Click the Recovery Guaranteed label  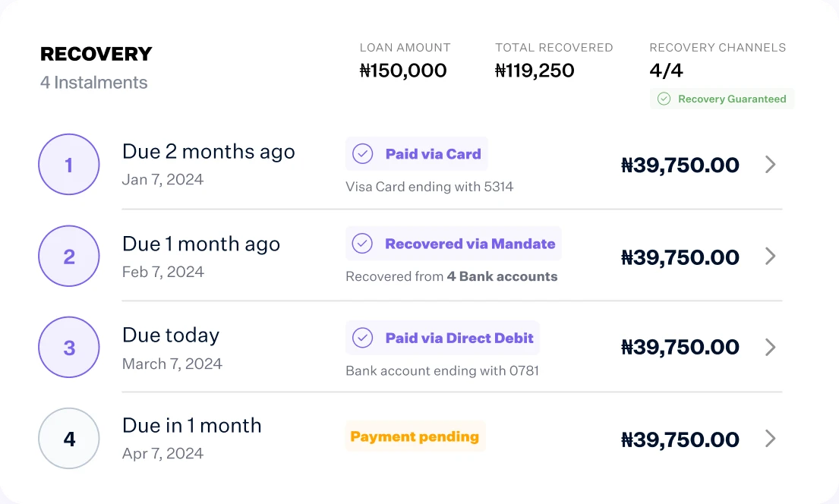pyautogui.click(x=732, y=99)
